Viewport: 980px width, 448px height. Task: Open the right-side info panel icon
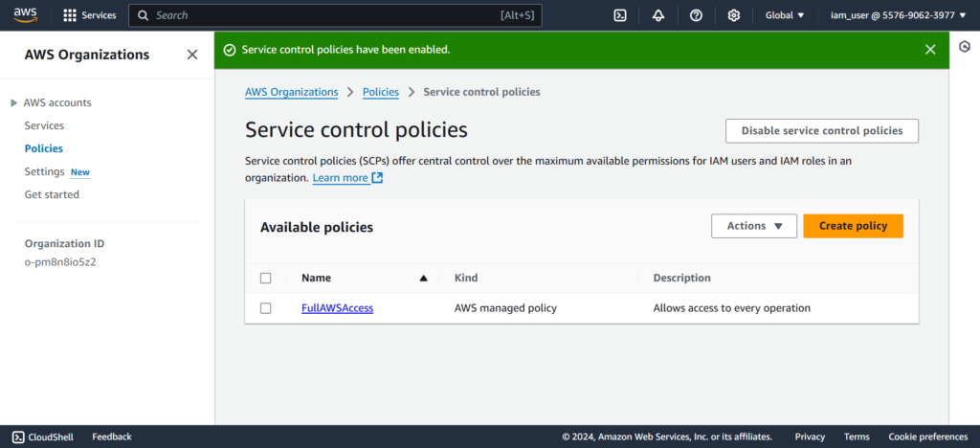965,47
